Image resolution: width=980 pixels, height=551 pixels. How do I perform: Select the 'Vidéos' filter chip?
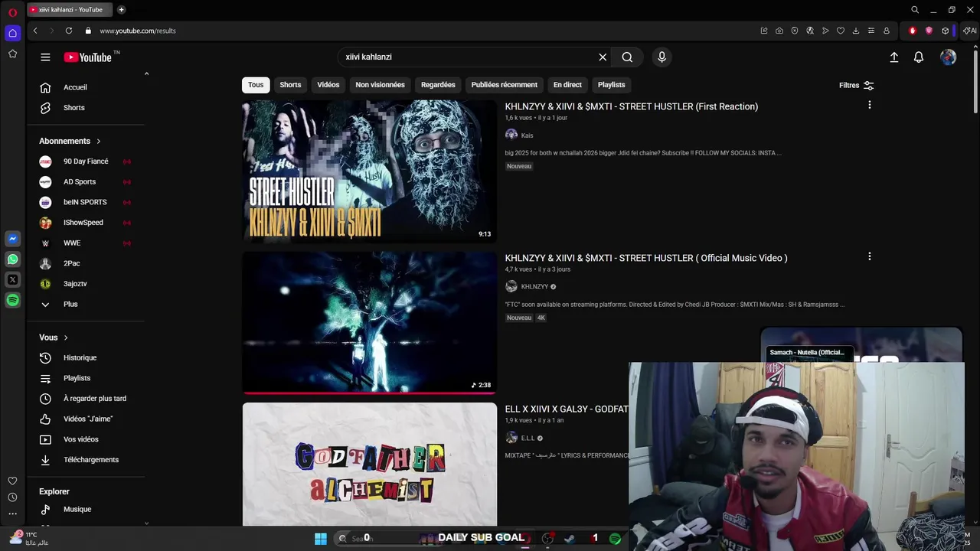click(x=328, y=85)
